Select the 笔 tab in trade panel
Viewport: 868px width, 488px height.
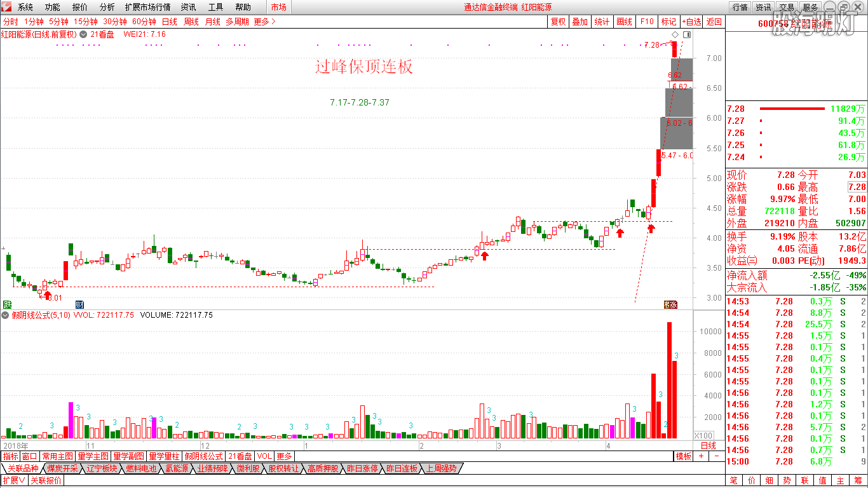coord(734,480)
